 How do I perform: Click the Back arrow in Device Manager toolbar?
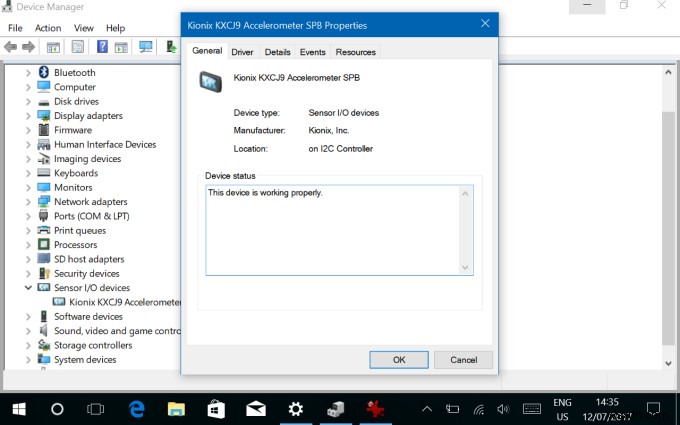10,46
